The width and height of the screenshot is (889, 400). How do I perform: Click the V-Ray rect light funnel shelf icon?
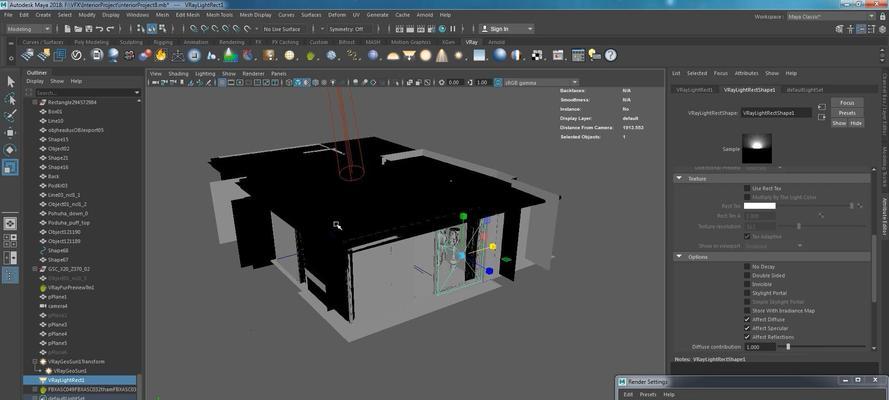pyautogui.click(x=409, y=55)
